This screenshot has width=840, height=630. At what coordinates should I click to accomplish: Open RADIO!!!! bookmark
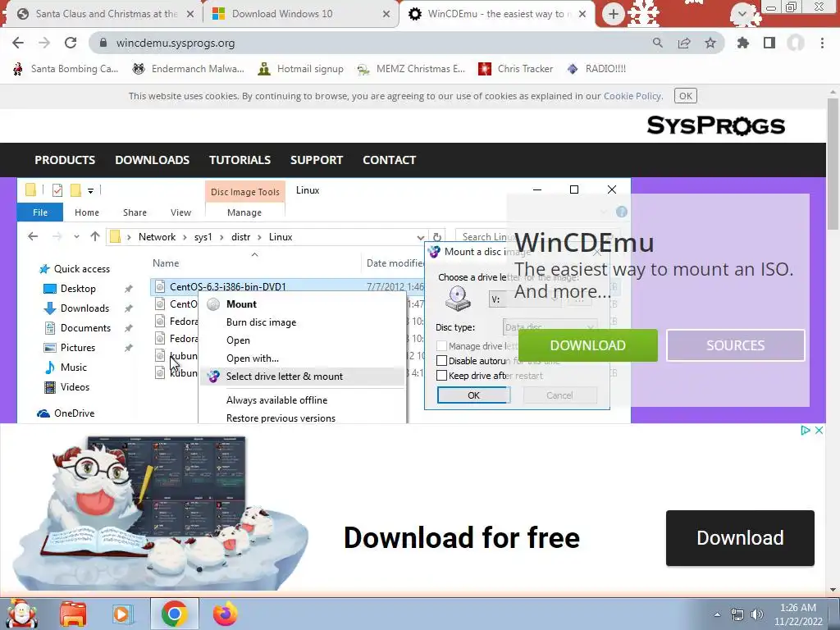coord(597,69)
